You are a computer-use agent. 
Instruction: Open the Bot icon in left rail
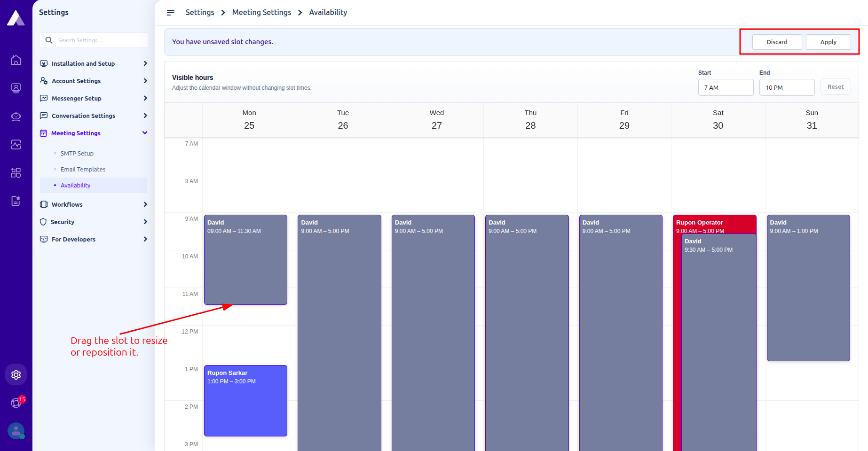(16, 117)
